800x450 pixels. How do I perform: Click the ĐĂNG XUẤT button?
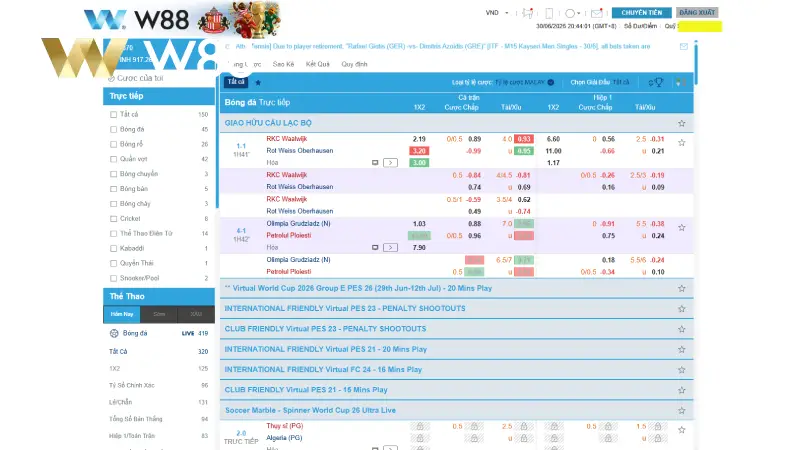click(697, 13)
